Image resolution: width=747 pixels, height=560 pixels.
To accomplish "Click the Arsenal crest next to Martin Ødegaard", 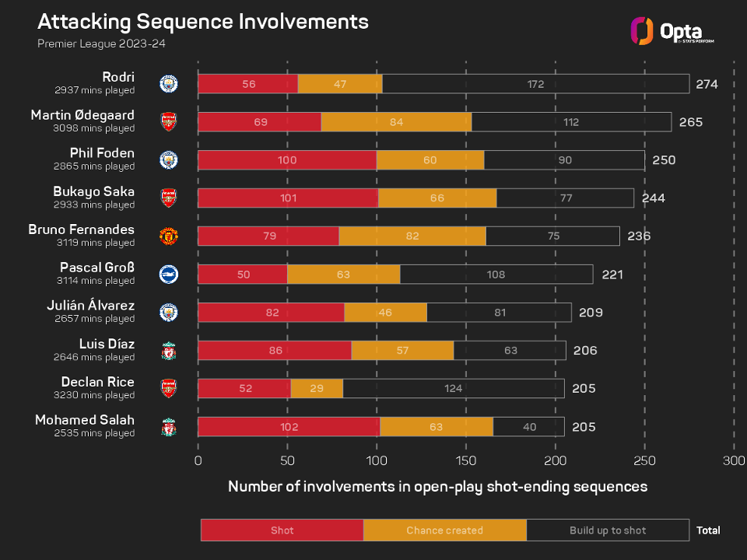I will (168, 121).
